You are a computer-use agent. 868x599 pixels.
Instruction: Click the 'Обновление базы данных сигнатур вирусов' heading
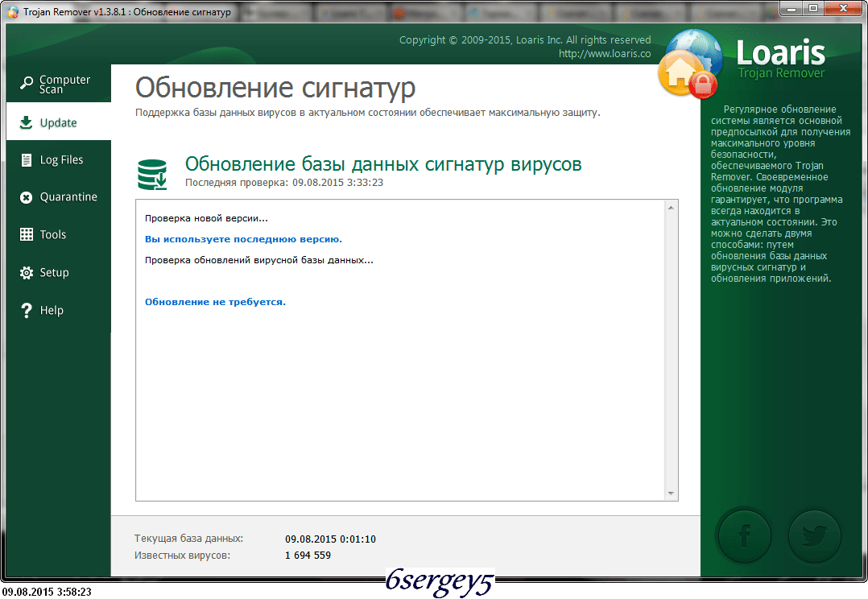click(383, 164)
